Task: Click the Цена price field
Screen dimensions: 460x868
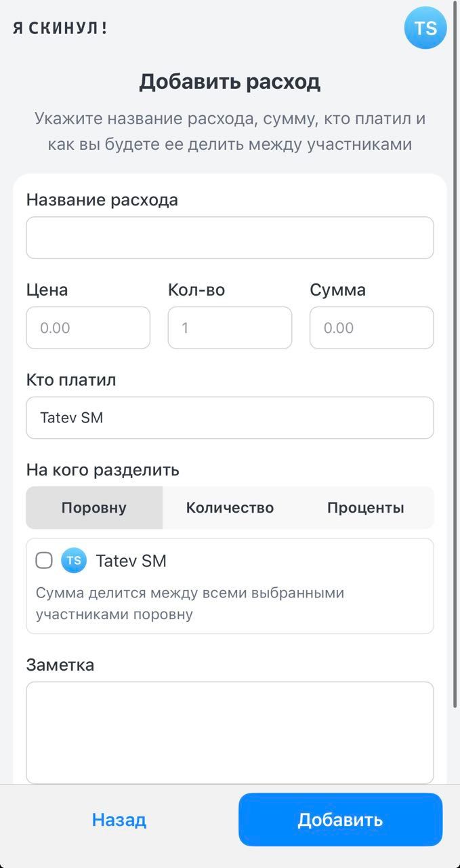Action: pos(88,328)
